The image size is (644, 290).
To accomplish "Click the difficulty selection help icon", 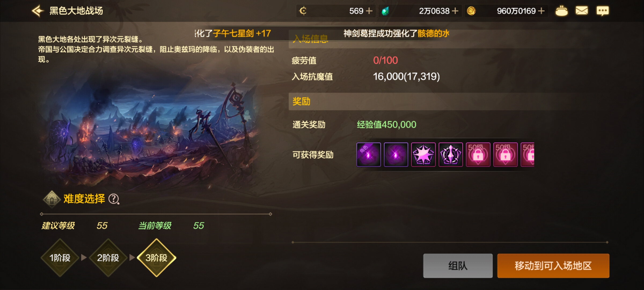I will tap(114, 199).
